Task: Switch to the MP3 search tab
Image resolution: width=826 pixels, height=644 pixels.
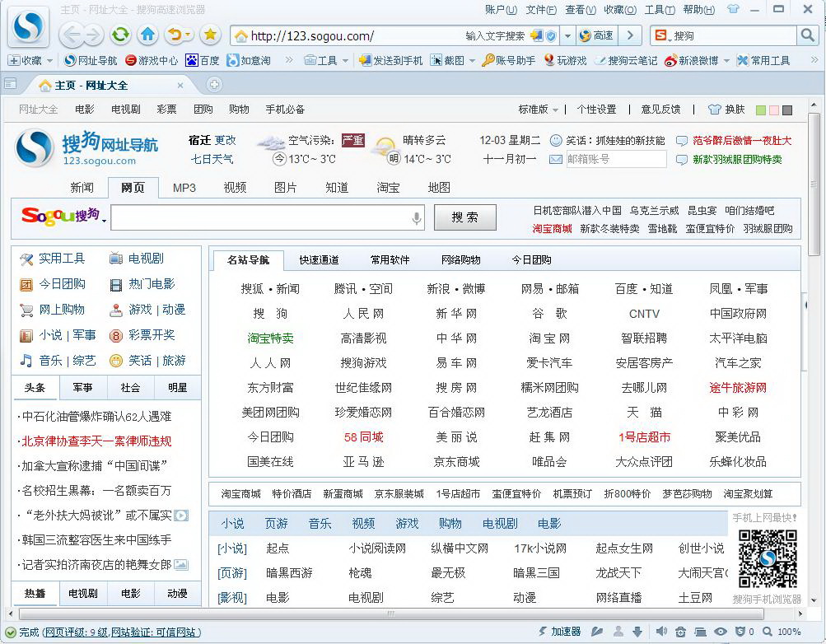Action: click(184, 188)
